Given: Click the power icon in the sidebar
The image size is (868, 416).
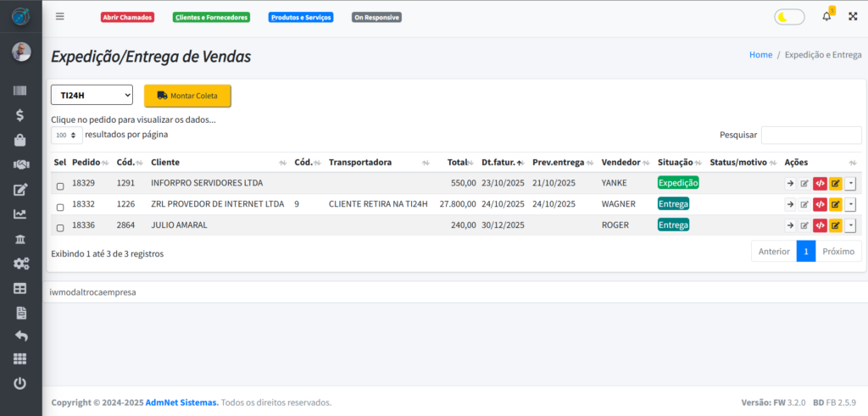Looking at the screenshot, I should [21, 384].
